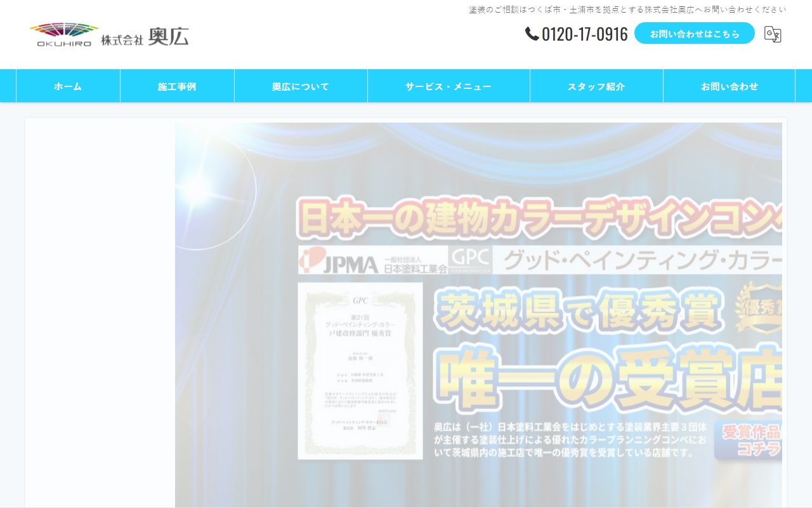812x508 pixels.
Task: Click the tagline 塗装のご相談はつくば市 text
Action: point(627,10)
